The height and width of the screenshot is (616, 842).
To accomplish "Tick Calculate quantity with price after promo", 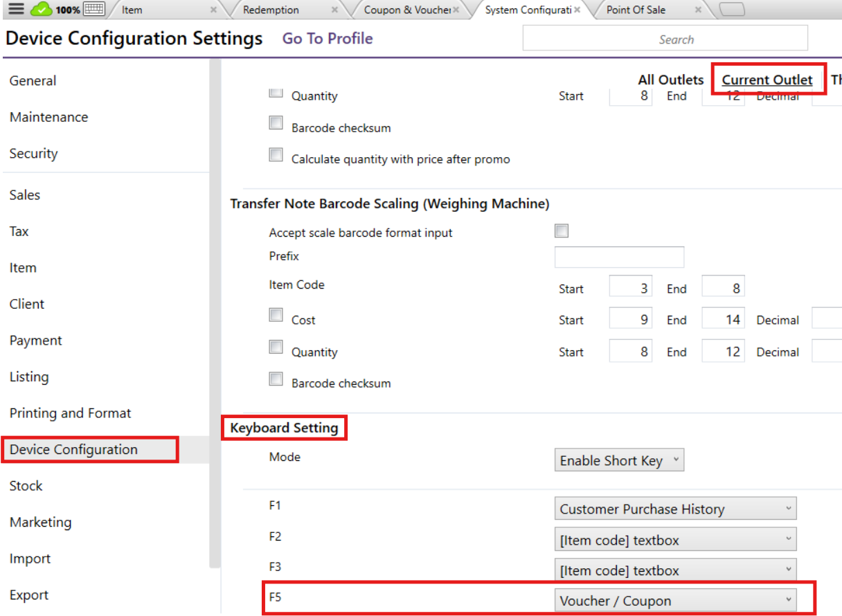I will tap(276, 155).
